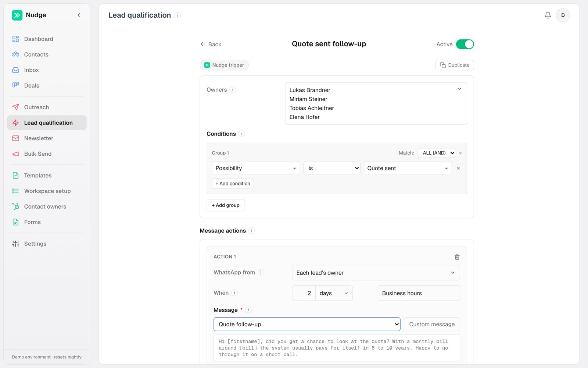Open Settings

(x=47, y=244)
